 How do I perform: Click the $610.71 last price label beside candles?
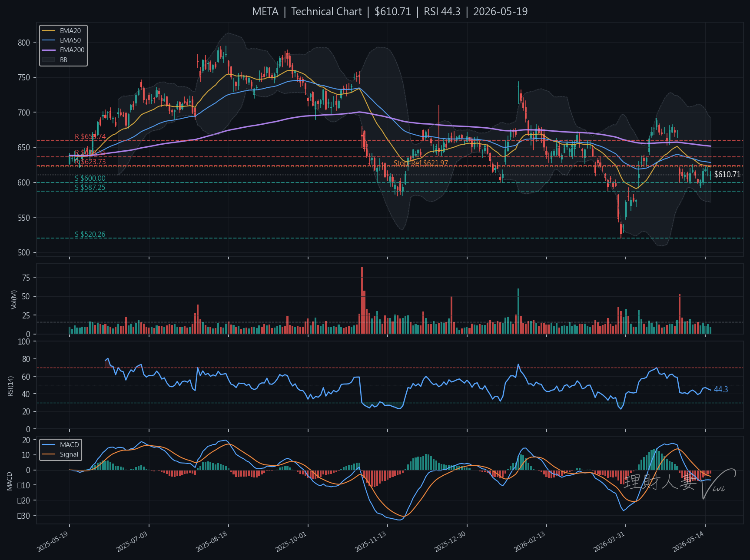(727, 175)
